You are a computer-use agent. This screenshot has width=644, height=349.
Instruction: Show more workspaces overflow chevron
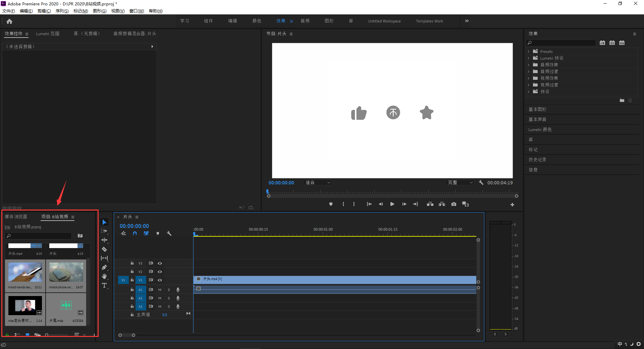(x=467, y=21)
